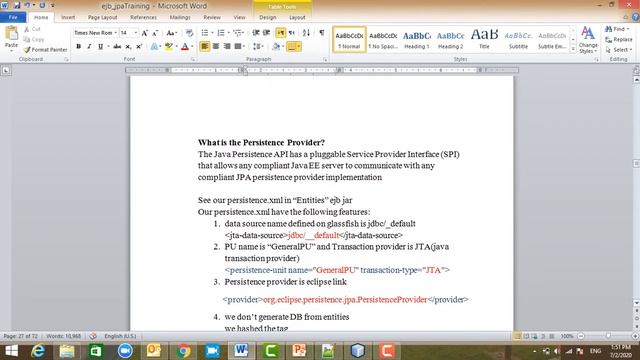Toggle Strikethrough formatting
640x360 pixels.
point(117,47)
